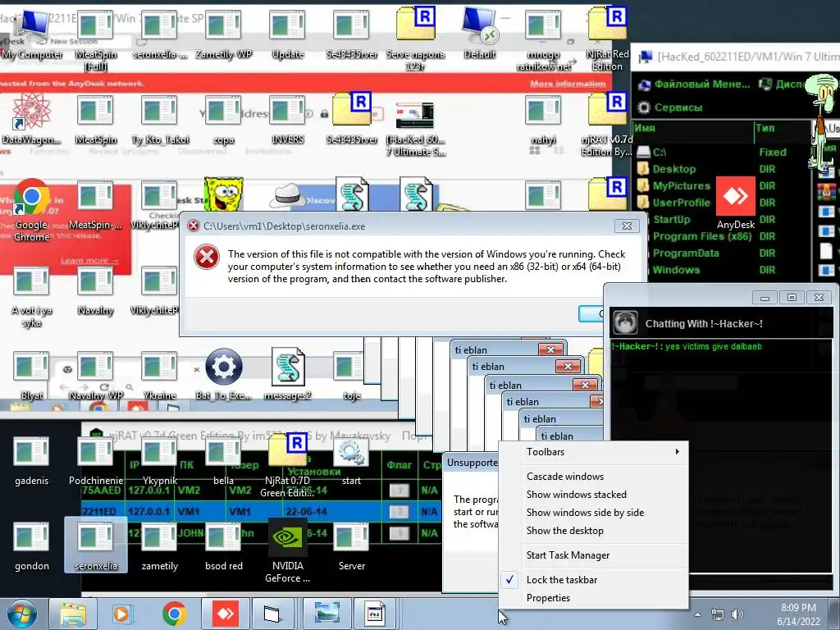Open Windows Media Player taskbar icon
This screenshot has width=840, height=630.
(122, 614)
